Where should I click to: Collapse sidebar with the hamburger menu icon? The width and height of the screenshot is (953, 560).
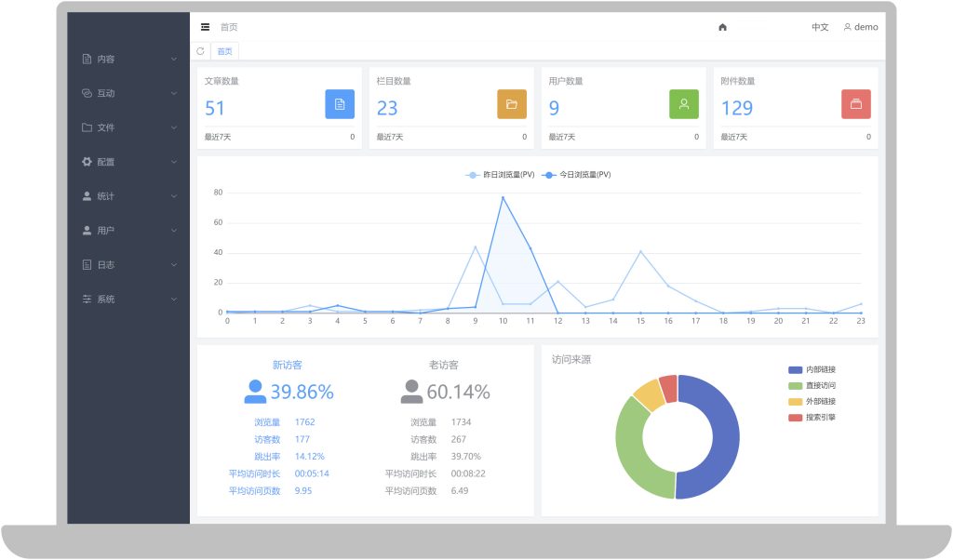coord(206,27)
